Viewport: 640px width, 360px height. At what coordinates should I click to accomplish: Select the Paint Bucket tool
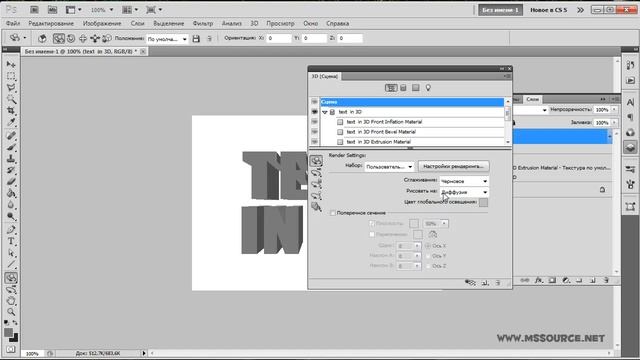11,193
